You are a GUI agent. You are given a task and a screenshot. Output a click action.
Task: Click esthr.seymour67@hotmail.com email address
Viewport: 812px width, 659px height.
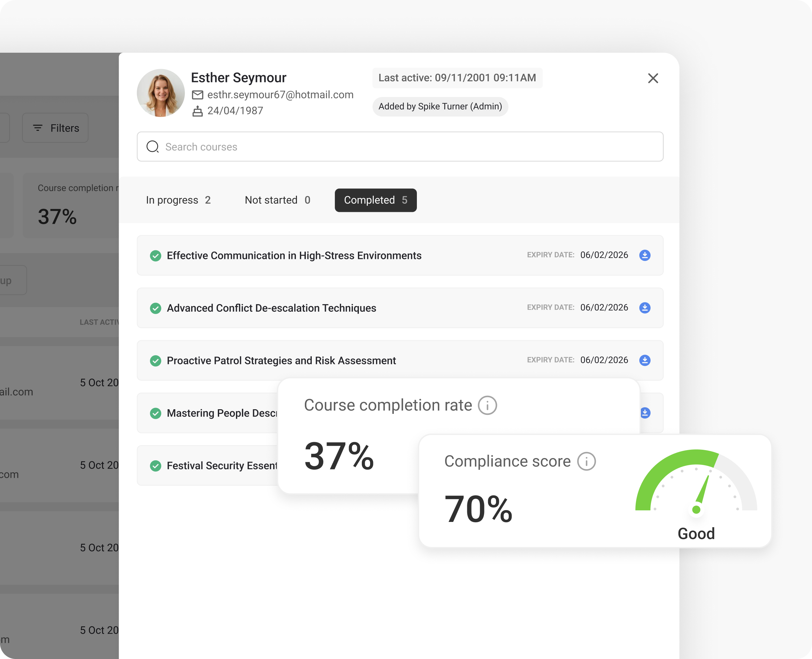pos(280,95)
